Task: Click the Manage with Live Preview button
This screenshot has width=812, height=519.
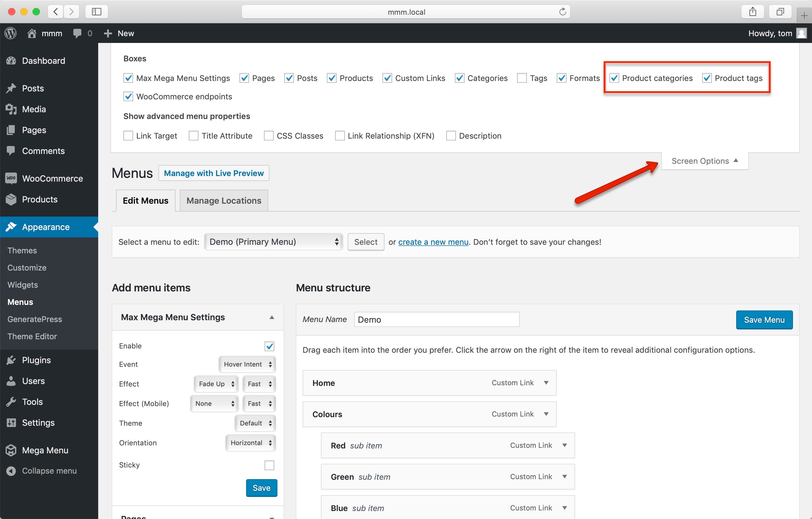Action: pyautogui.click(x=214, y=172)
